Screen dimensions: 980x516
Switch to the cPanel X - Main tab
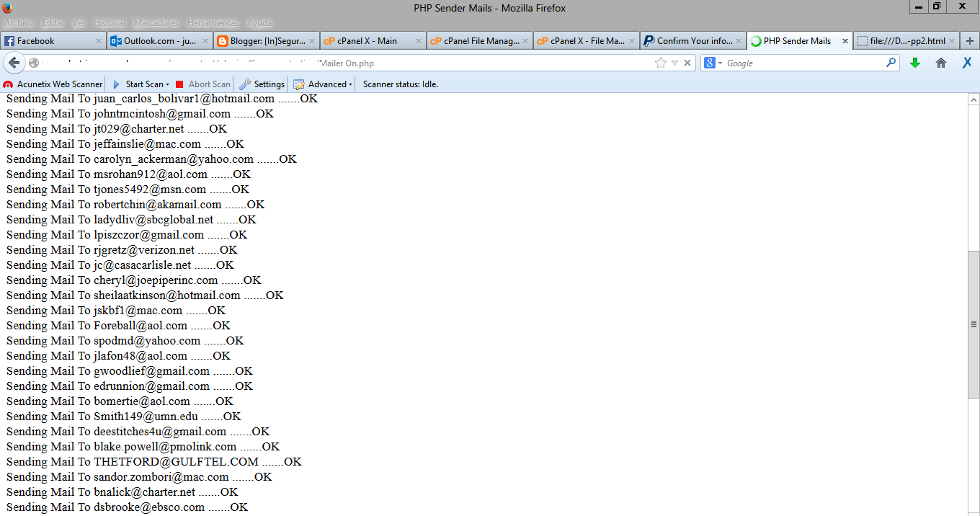373,41
